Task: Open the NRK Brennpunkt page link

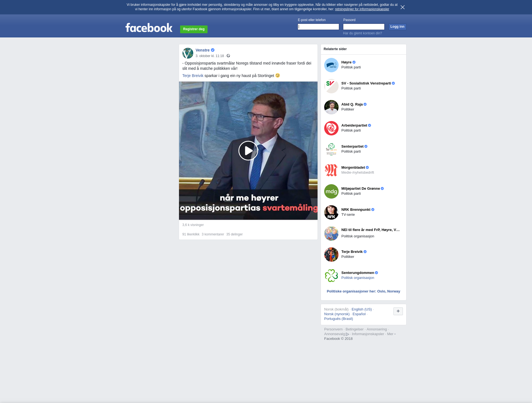Action: point(356,210)
